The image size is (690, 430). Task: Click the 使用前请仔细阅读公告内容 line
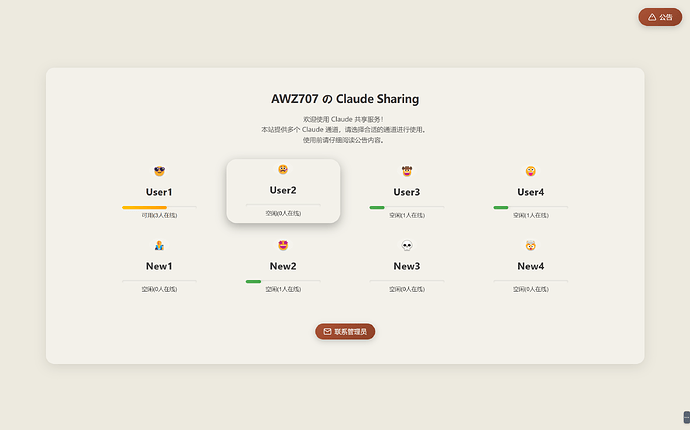[343, 140]
